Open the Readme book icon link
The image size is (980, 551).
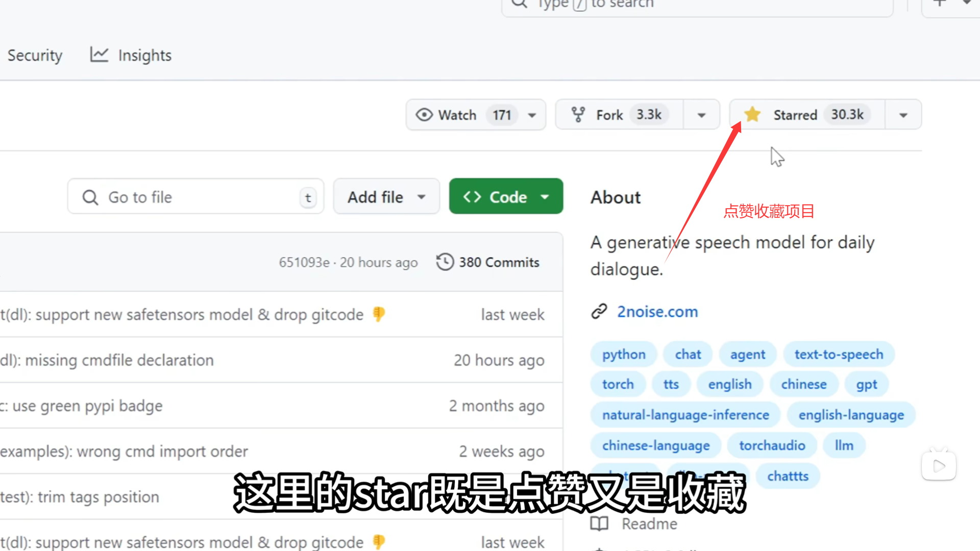(x=599, y=523)
